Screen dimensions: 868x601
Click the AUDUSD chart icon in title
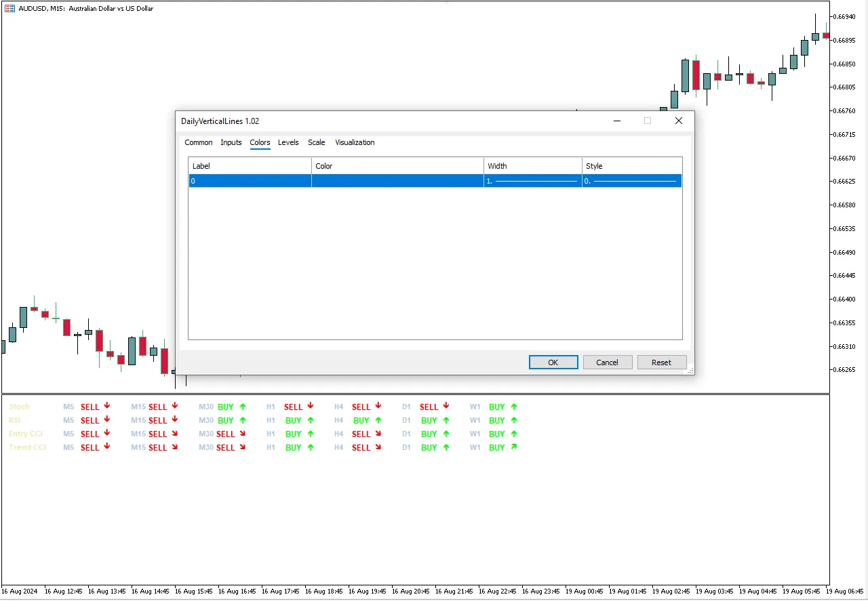(x=9, y=9)
